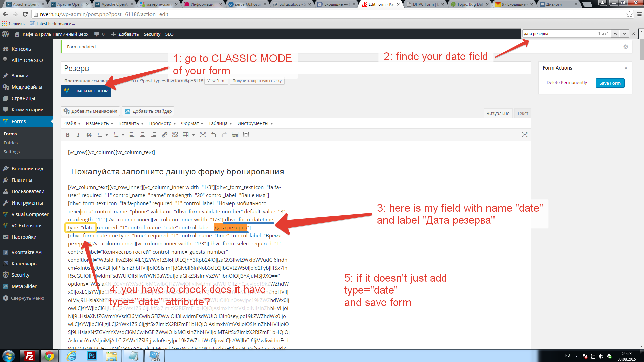Undo the last edit
Screen dimensions: 644x362
214,135
